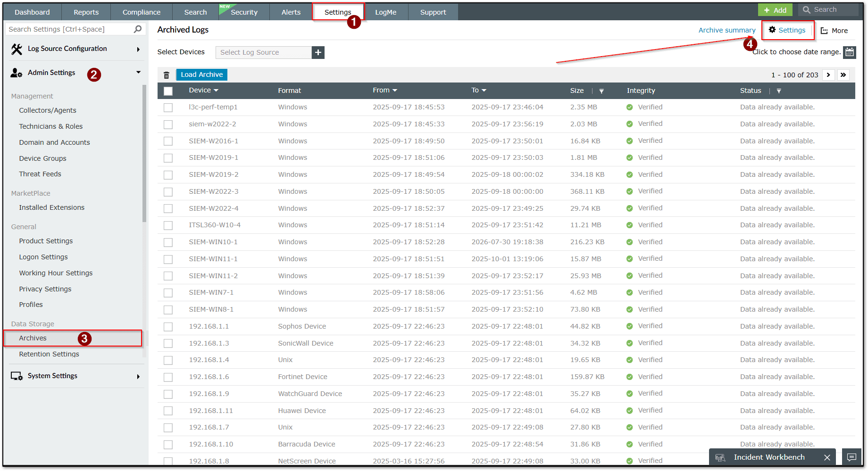Select checkbox for 192.168.1.1 Sophos Device
The height and width of the screenshot is (471, 868).
[168, 327]
